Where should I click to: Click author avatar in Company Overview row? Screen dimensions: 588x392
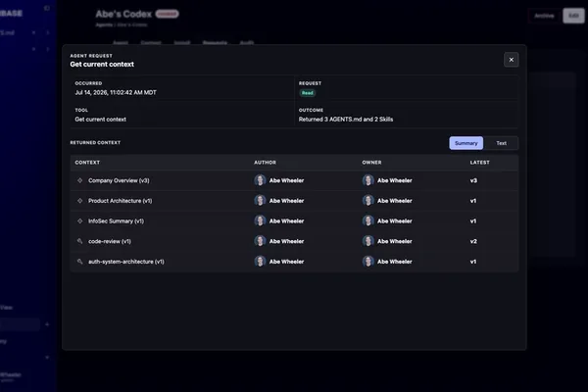(x=260, y=180)
